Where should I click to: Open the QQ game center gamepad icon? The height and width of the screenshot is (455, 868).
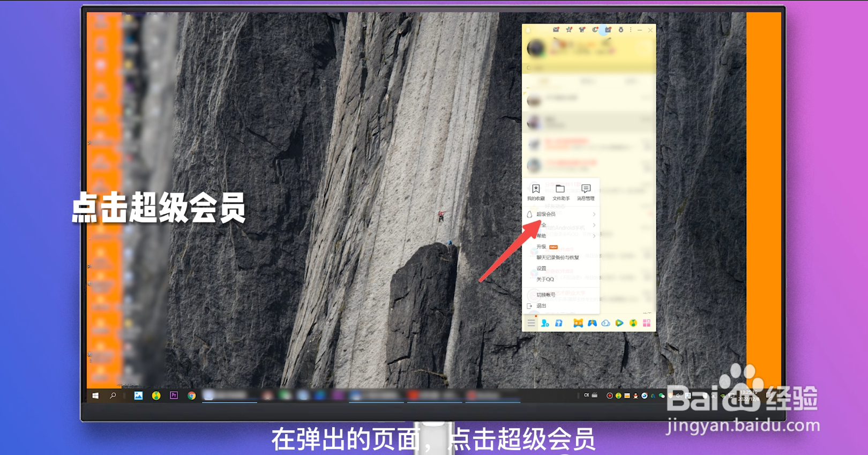tap(592, 323)
